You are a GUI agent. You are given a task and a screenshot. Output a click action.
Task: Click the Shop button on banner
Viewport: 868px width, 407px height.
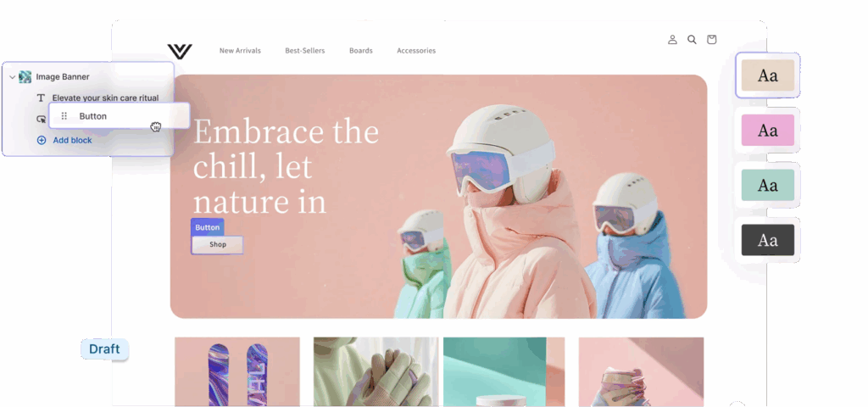pos(218,245)
